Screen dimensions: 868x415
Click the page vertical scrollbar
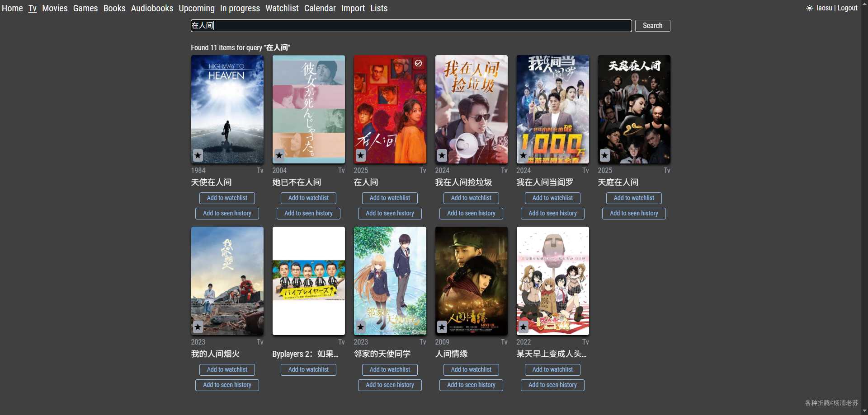click(864, 207)
